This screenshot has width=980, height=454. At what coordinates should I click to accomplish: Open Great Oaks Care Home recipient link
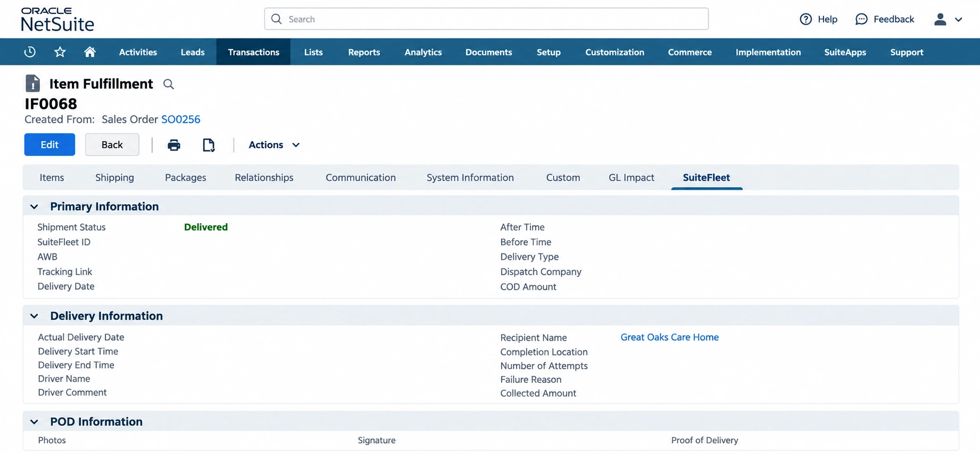click(x=669, y=337)
